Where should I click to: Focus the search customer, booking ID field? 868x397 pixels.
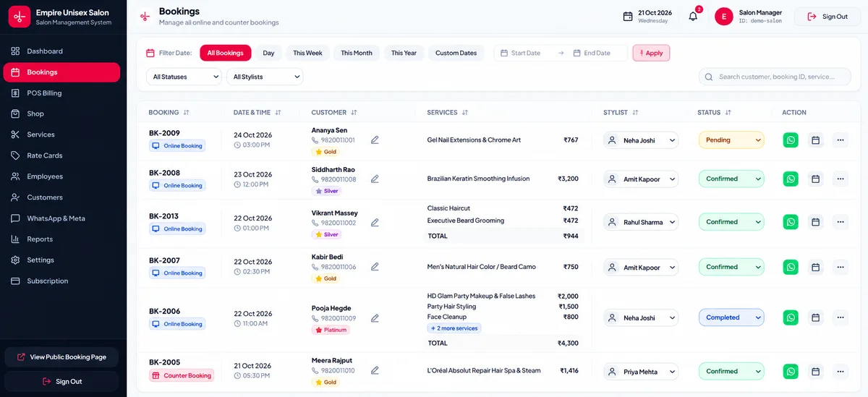[x=775, y=77]
